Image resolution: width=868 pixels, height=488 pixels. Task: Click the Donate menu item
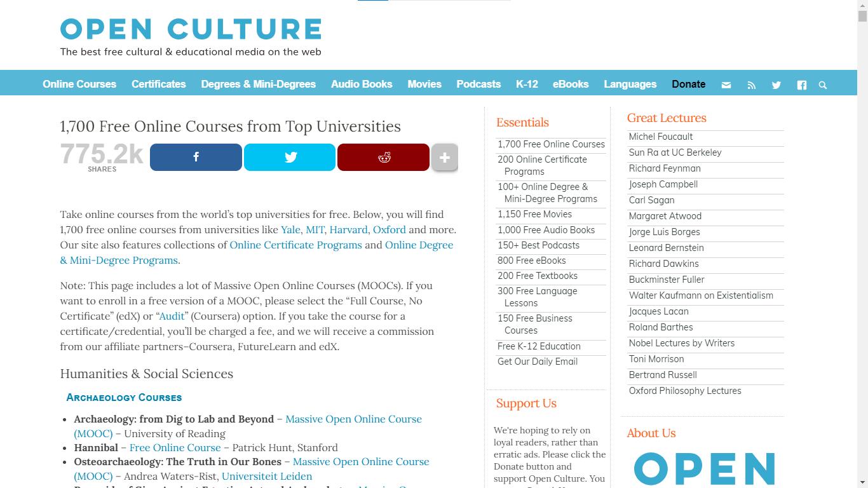coord(689,84)
